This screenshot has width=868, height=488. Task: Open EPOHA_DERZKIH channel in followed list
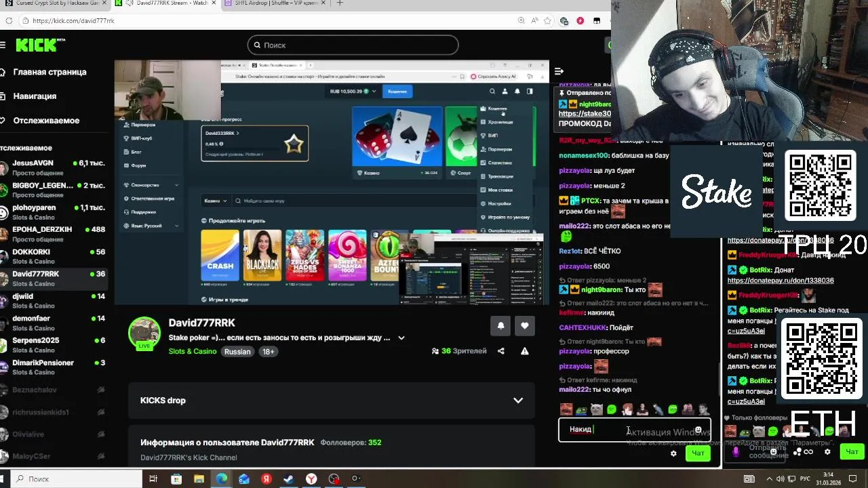click(x=54, y=234)
